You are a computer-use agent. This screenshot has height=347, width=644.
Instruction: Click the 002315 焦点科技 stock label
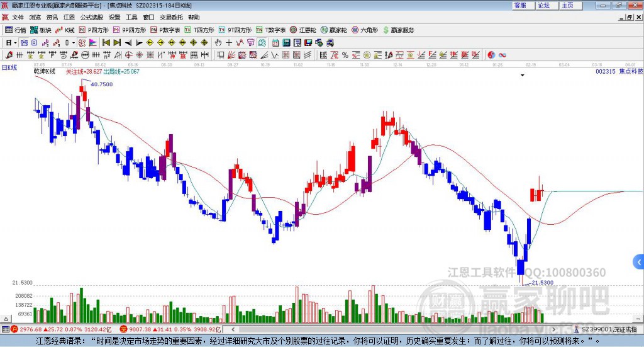619,71
